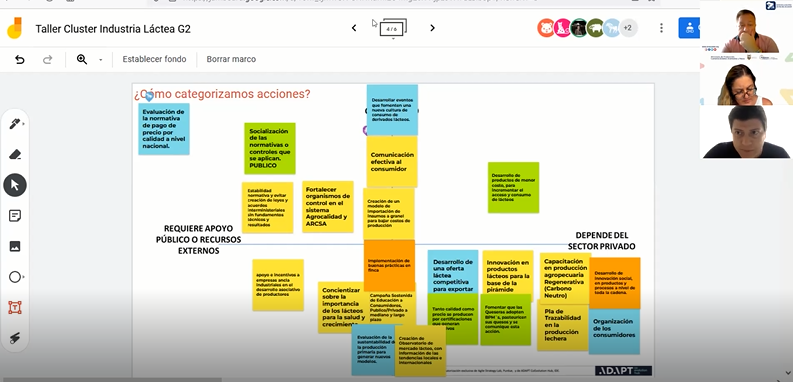Image resolution: width=793 pixels, height=382 pixels.
Task: Click the Redo arrow
Action: click(x=48, y=60)
